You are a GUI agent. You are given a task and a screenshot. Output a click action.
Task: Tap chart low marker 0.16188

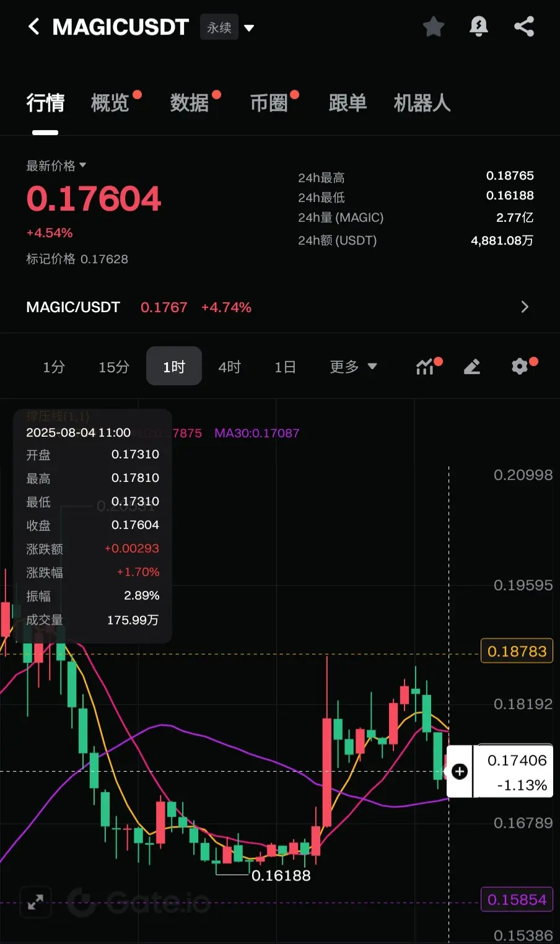281,875
